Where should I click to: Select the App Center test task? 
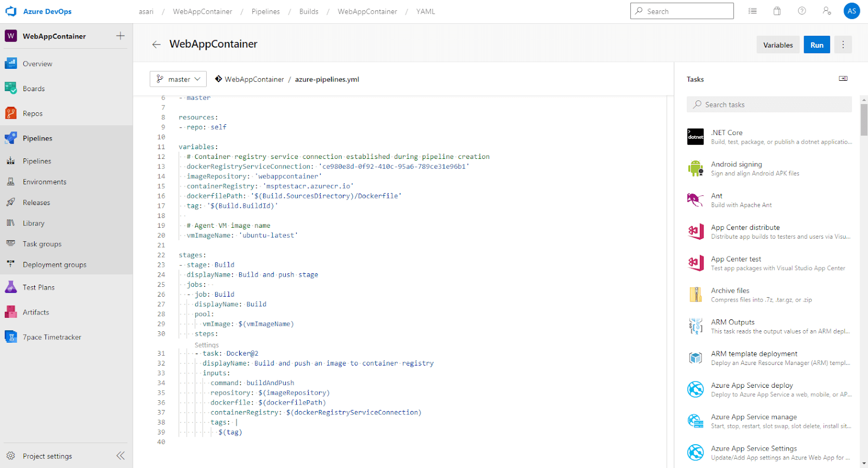[769, 263]
